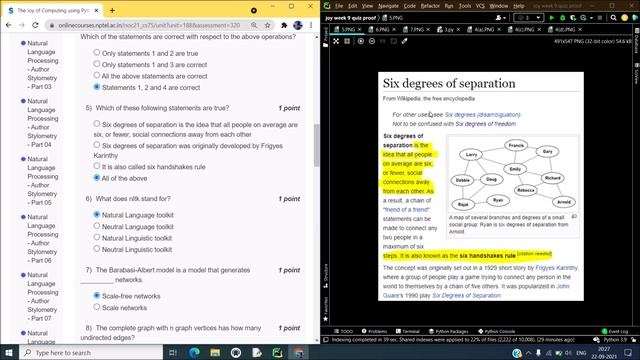The width and height of the screenshot is (640, 360).
Task: Select 'Only statements 1 and 2 are true'
Action: (97, 53)
